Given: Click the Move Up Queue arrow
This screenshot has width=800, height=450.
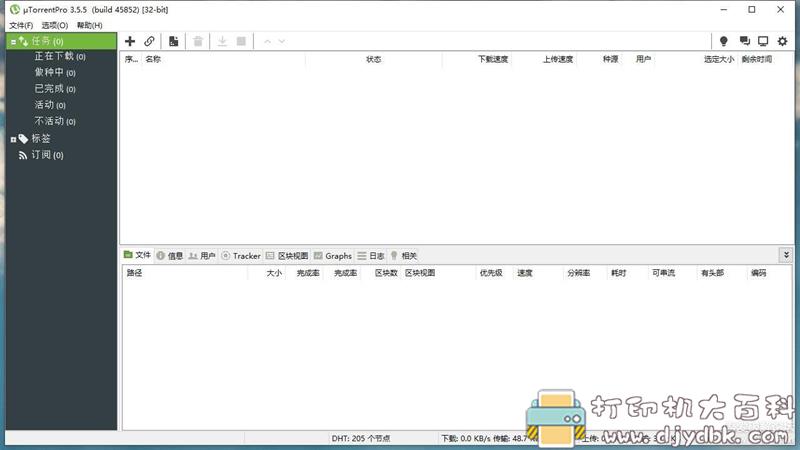Looking at the screenshot, I should [267, 41].
